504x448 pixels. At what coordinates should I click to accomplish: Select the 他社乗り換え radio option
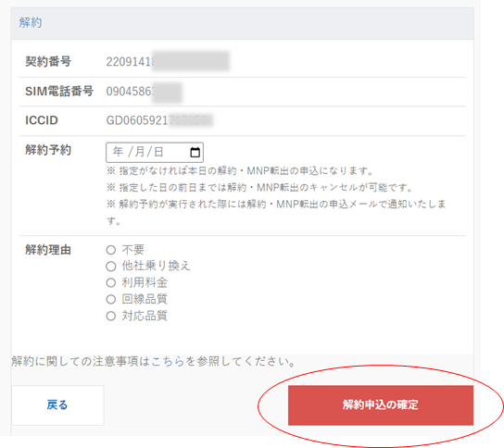click(x=111, y=267)
